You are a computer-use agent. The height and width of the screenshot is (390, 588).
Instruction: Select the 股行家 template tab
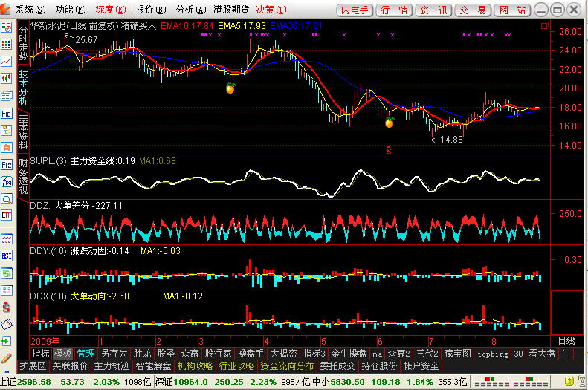pos(218,354)
